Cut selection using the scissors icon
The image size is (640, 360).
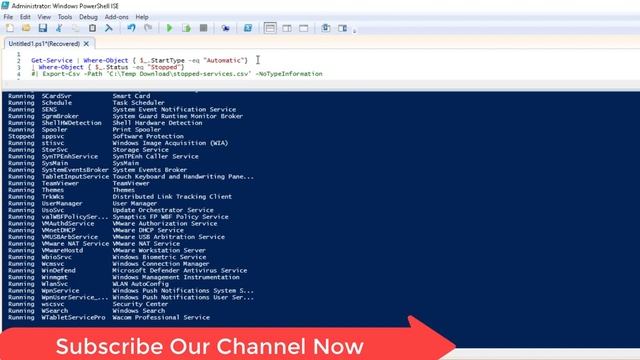point(59,28)
